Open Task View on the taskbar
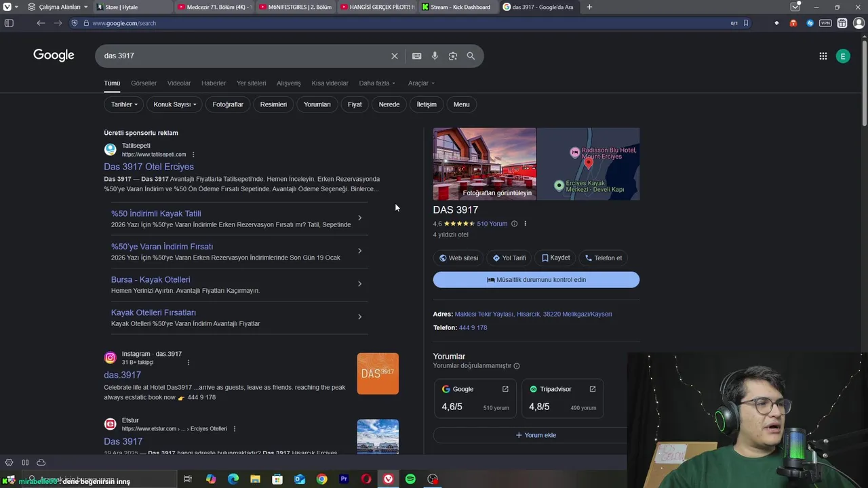 (x=188, y=479)
